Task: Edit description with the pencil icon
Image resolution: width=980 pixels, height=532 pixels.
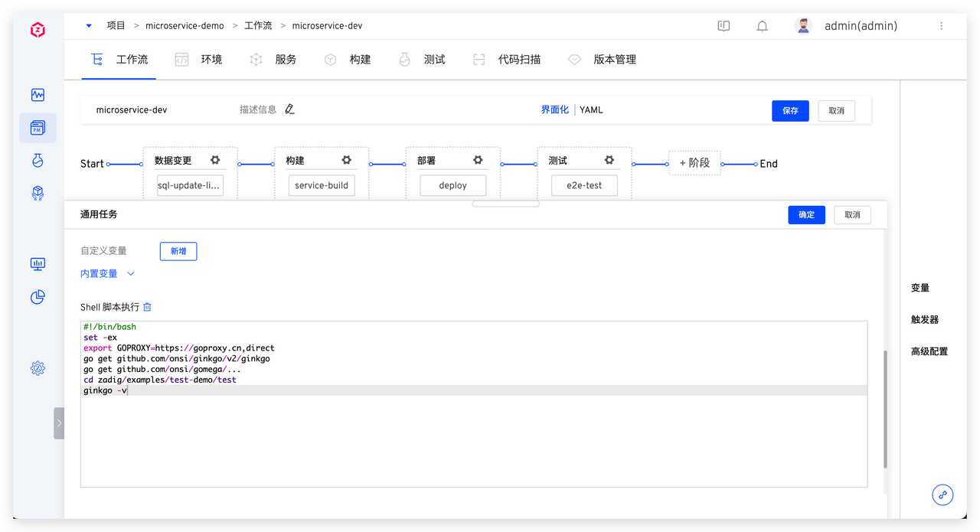Action: pos(289,109)
